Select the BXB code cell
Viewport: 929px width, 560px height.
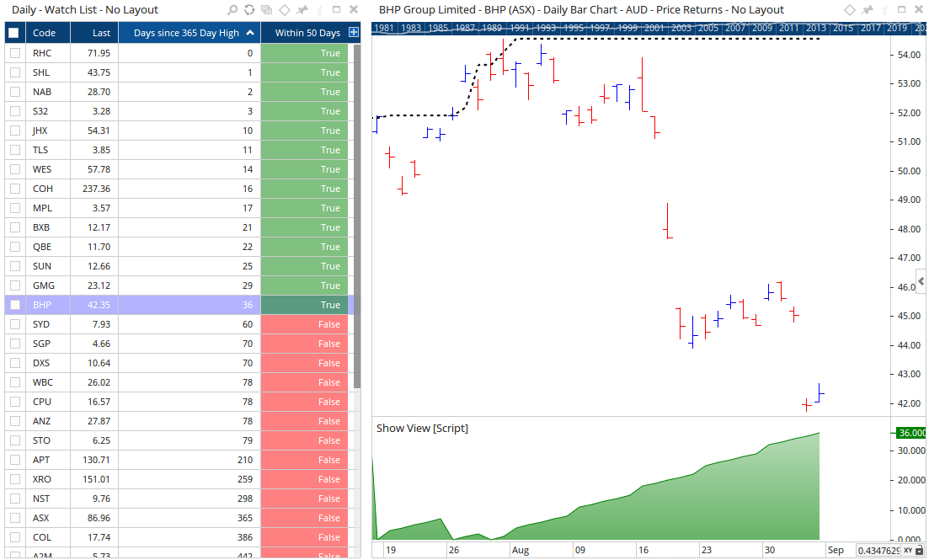tap(48, 227)
